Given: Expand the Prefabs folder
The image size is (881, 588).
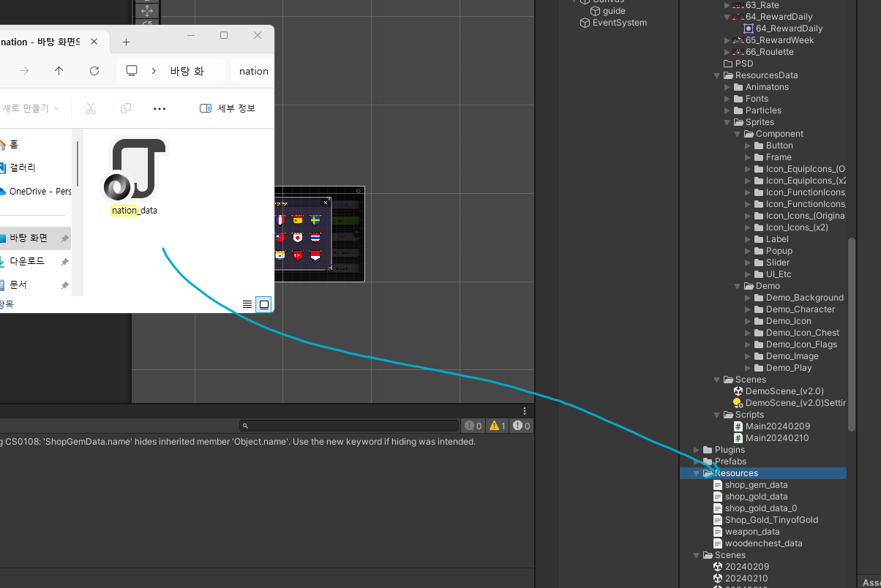Looking at the screenshot, I should coord(696,461).
